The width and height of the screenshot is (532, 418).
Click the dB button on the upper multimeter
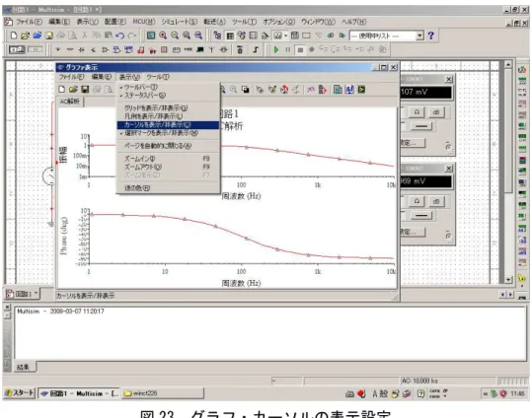click(436, 112)
